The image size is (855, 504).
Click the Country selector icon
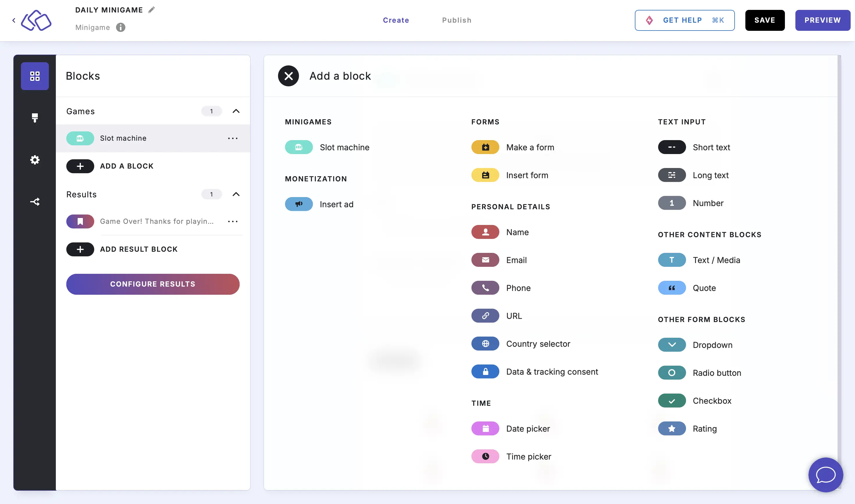485,343
